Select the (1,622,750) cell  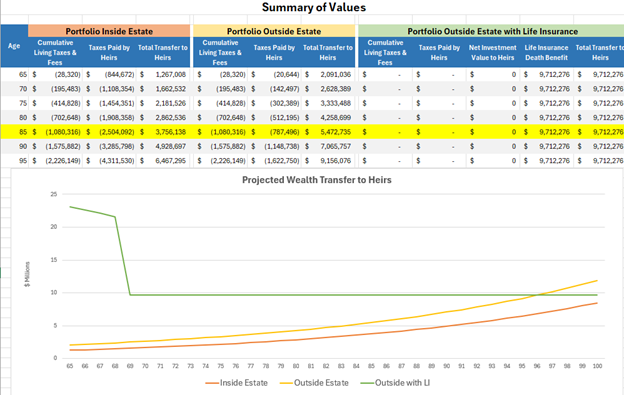[275, 161]
